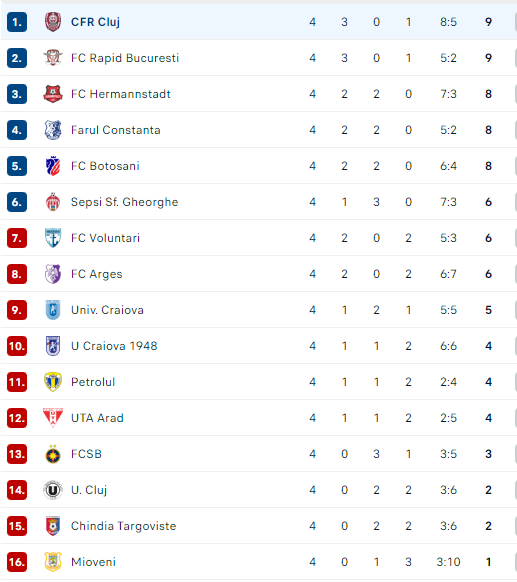Open the Chindia Targoviste team link

tap(123, 526)
